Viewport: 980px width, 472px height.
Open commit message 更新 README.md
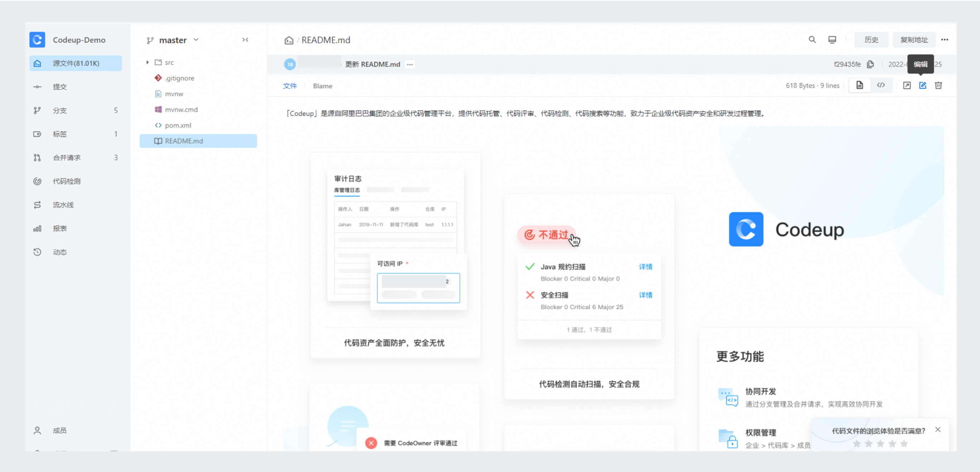click(x=373, y=64)
